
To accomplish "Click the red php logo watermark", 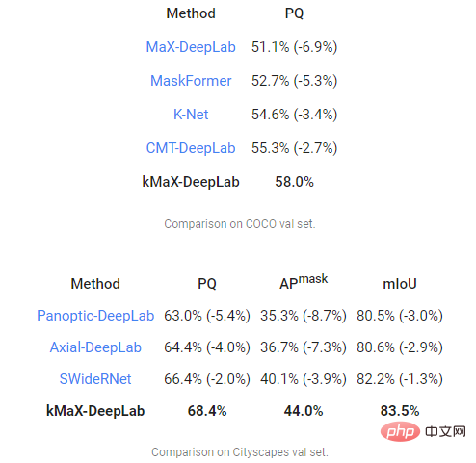I will pyautogui.click(x=400, y=431).
